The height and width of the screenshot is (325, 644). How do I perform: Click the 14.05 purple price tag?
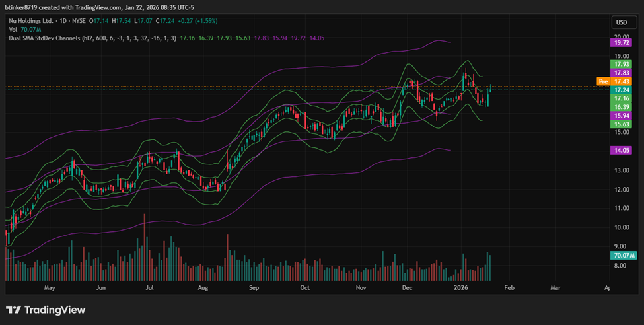622,151
